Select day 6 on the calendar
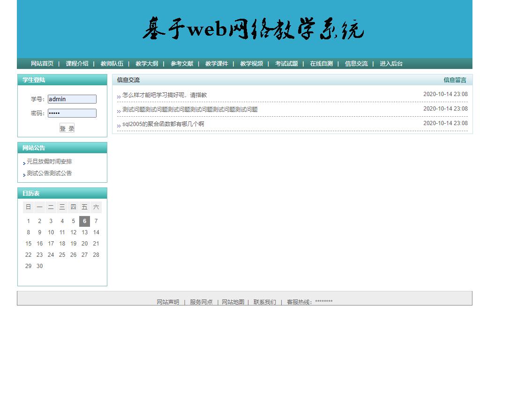Screen dimensions: 532x395 [84, 221]
